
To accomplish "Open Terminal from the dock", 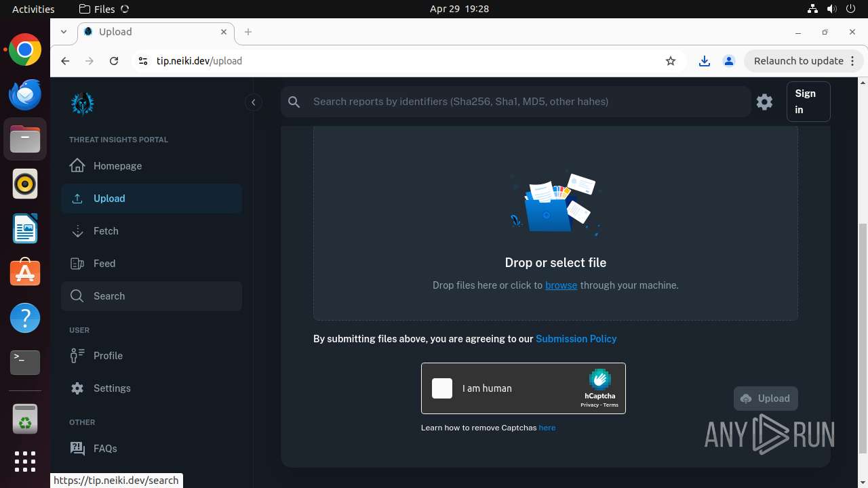I will pyautogui.click(x=25, y=363).
